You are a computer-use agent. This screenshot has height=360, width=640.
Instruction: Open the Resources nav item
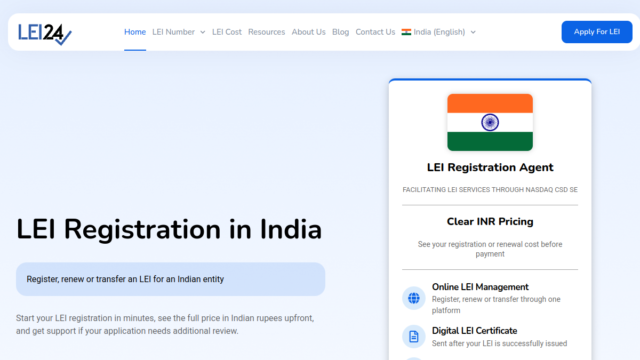click(267, 32)
